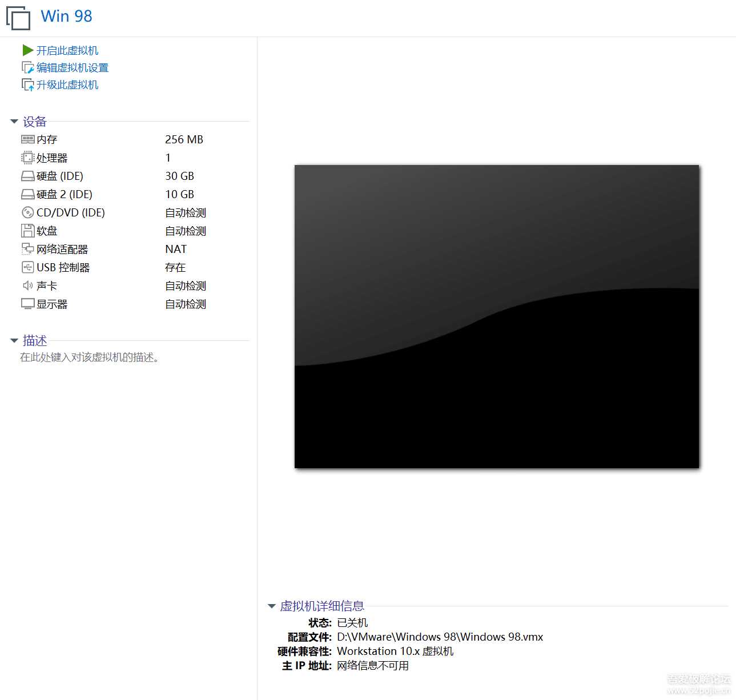Collapse the 虚拟机详细信息 section
736x700 pixels.
tap(271, 606)
